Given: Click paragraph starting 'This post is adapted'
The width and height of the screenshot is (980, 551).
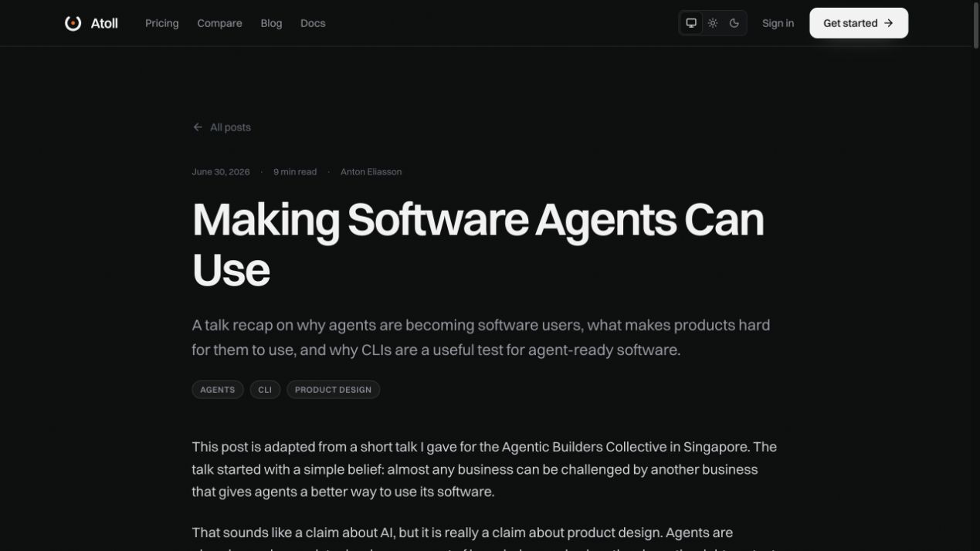Looking at the screenshot, I should tap(484, 469).
